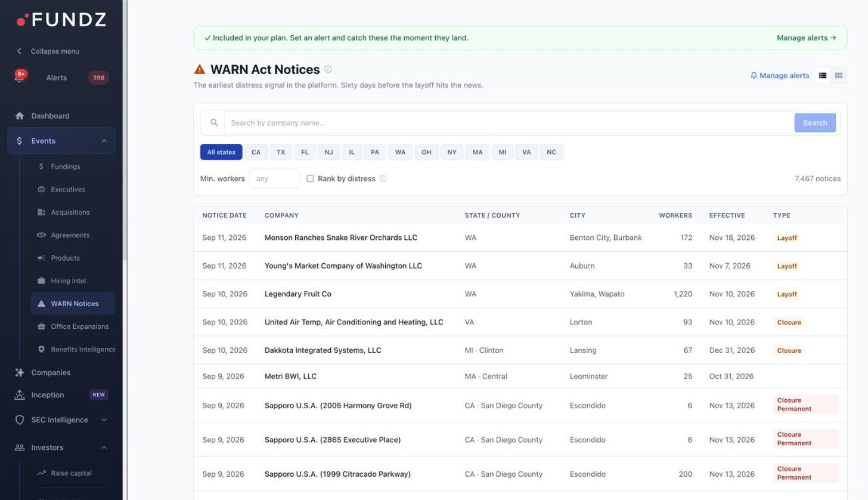868x500 pixels.
Task: Open the Legendary Fruit Co notice
Action: 298,294
